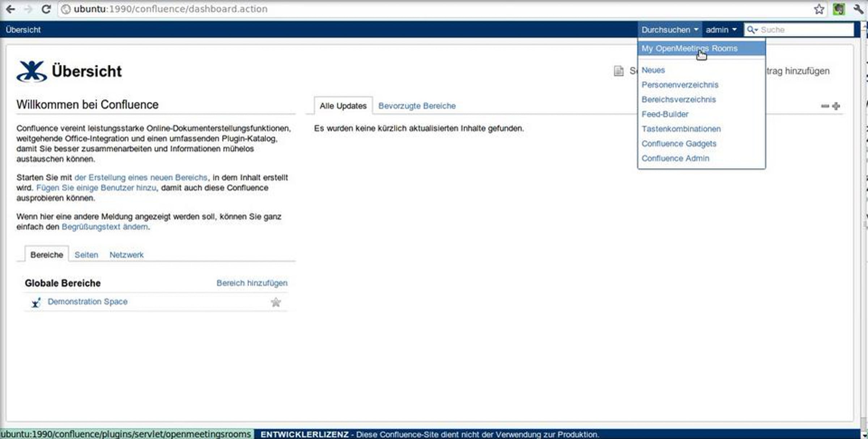Click the ENTWICKLERLIZENZ notice in the footer

pos(430,434)
